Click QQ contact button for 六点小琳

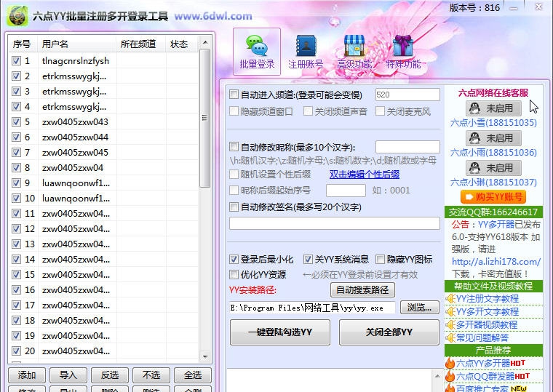[493, 168]
